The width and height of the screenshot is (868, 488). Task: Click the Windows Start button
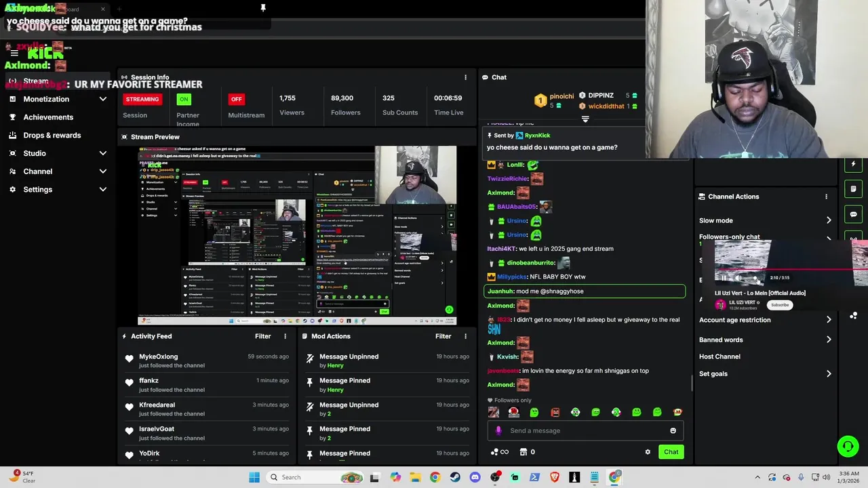coord(254,477)
